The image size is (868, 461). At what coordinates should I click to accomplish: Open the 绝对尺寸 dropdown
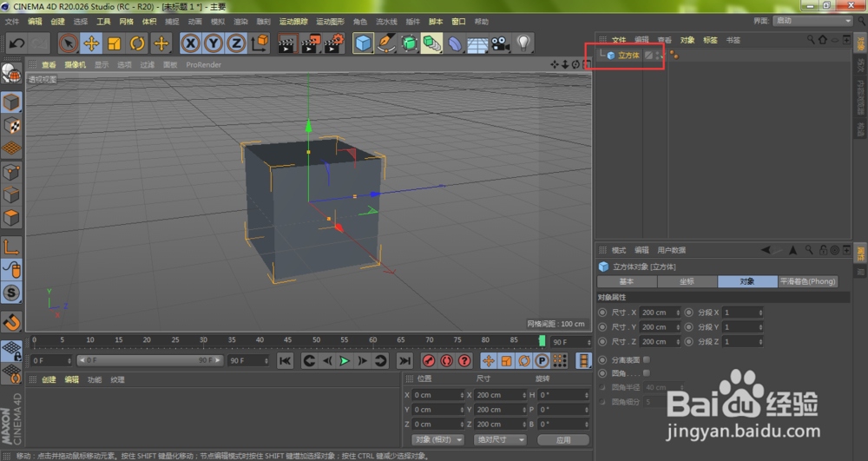coord(499,440)
